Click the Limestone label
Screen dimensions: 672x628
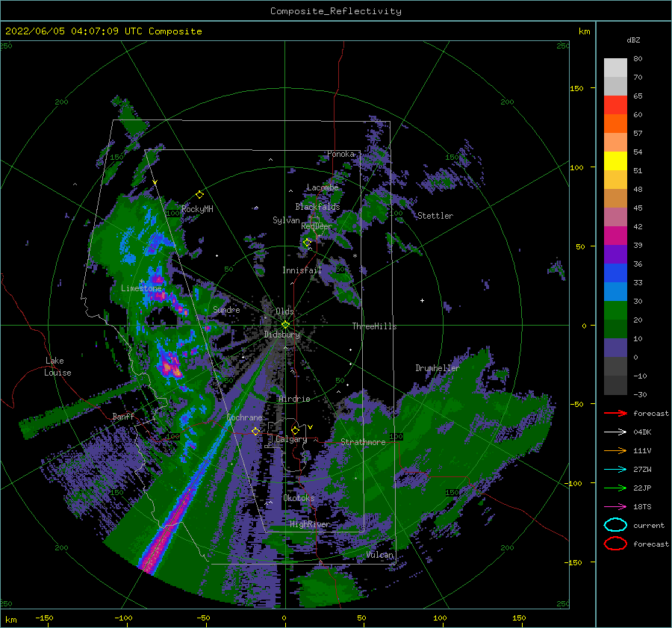[141, 288]
